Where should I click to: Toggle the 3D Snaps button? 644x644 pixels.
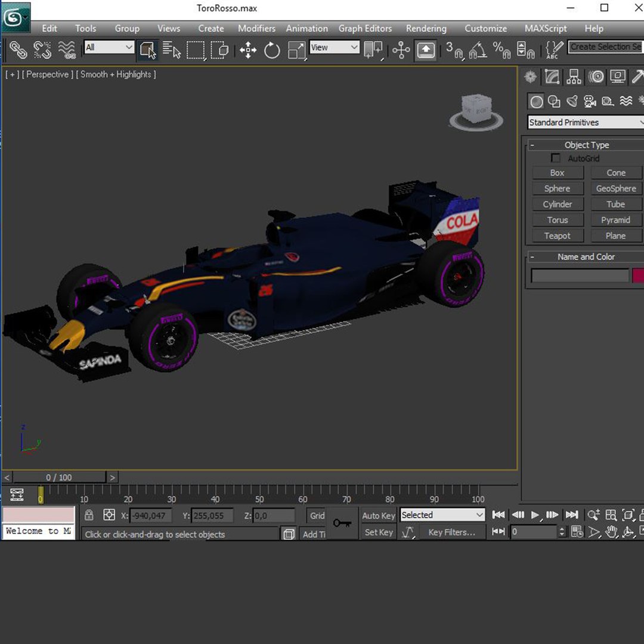pyautogui.click(x=454, y=49)
